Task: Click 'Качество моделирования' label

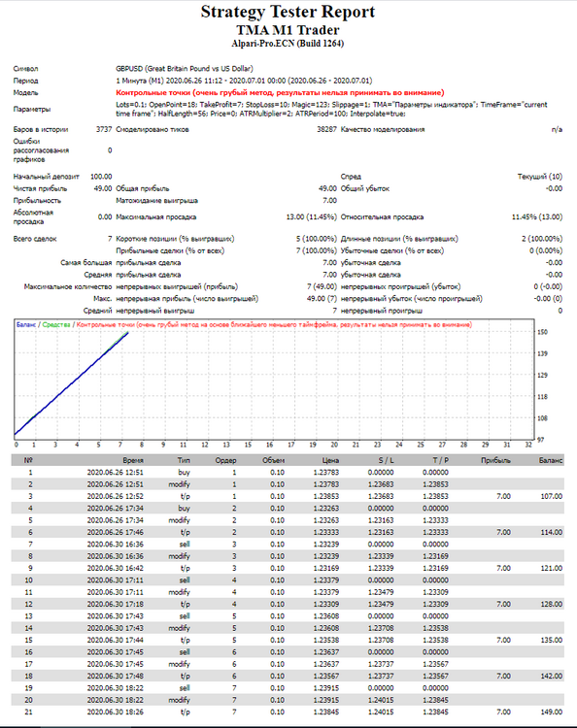Action: [x=383, y=129]
